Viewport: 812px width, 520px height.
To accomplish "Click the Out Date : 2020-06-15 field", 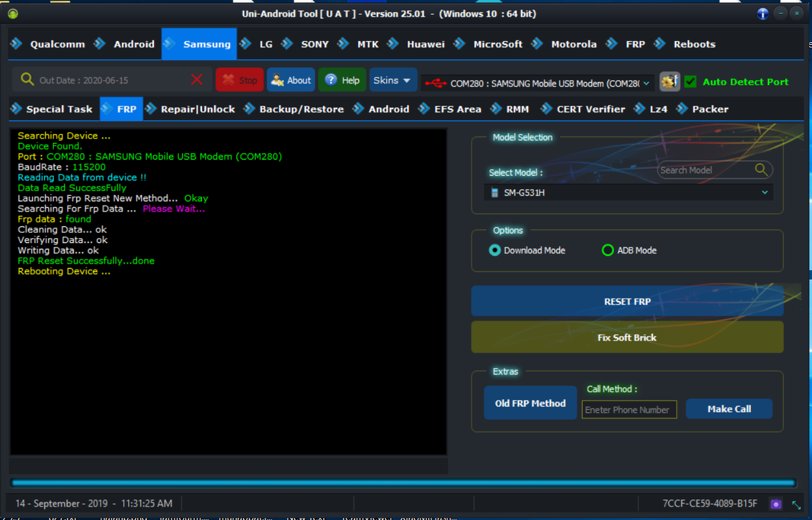I will point(112,80).
